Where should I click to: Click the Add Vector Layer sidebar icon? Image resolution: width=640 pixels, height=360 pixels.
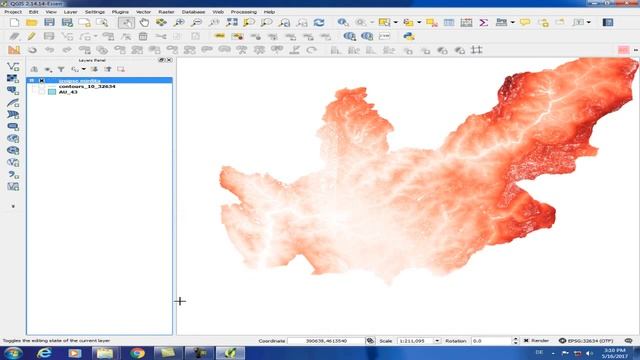[x=13, y=66]
